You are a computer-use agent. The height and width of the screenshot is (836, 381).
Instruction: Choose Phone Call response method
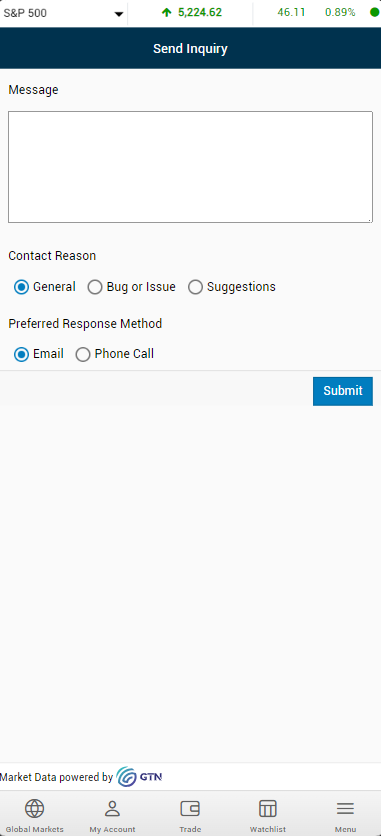coord(83,355)
